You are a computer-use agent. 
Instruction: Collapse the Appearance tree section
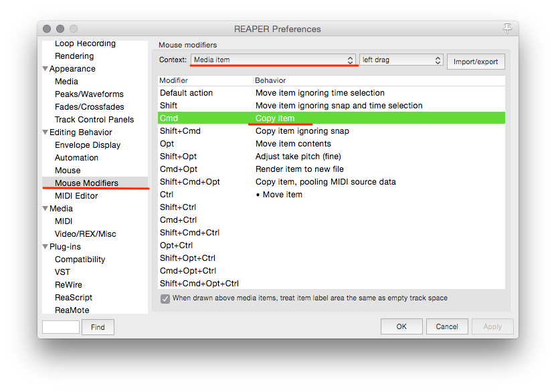pyautogui.click(x=45, y=68)
